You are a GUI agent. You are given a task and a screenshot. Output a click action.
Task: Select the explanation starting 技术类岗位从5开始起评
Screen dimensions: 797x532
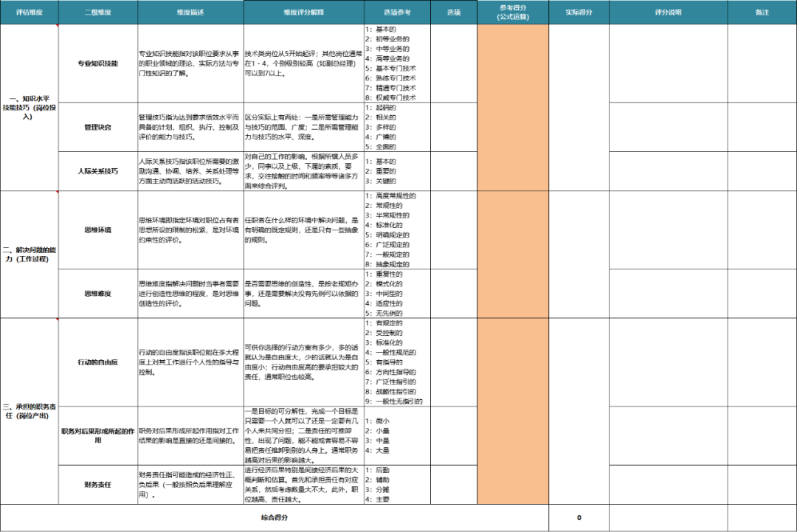[x=304, y=63]
